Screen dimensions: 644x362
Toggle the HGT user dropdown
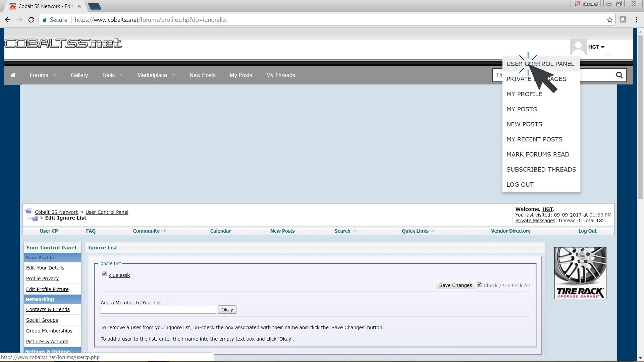596,47
